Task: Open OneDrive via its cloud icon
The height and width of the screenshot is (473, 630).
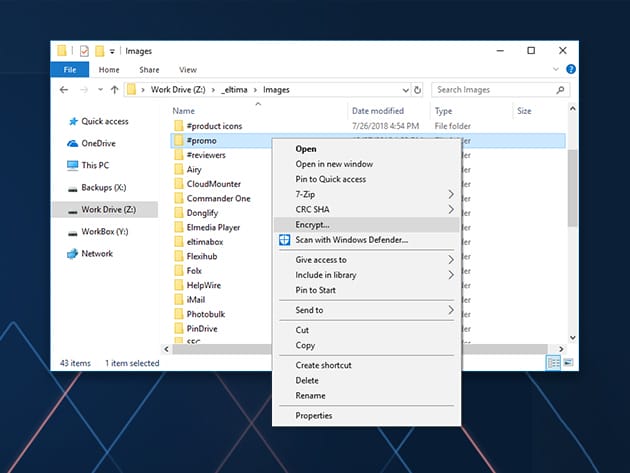Action: [x=72, y=143]
